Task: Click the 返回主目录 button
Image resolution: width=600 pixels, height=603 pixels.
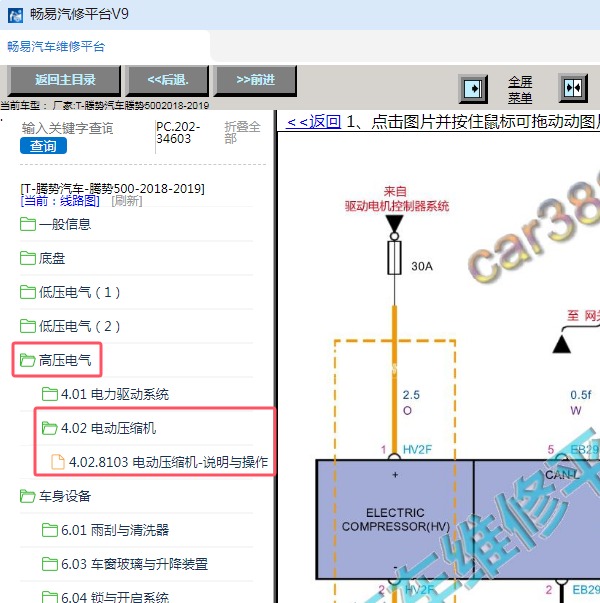Action: point(65,80)
